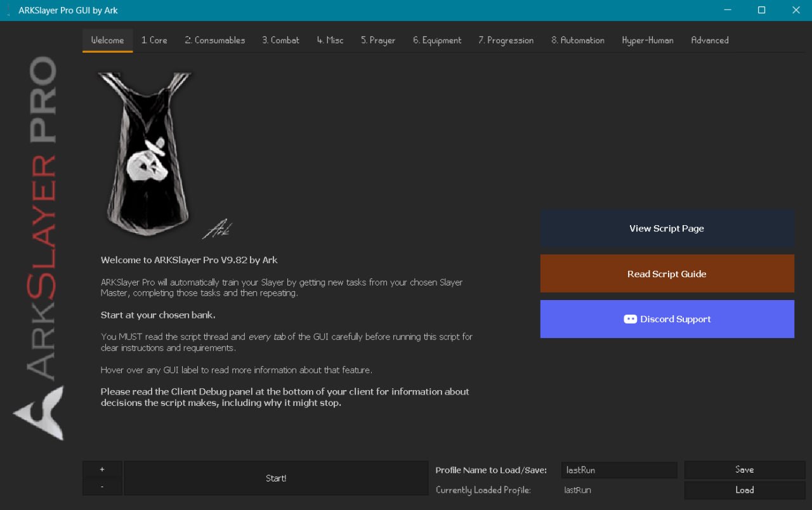Click the View Script Page button
The width and height of the screenshot is (812, 510).
pyautogui.click(x=667, y=228)
